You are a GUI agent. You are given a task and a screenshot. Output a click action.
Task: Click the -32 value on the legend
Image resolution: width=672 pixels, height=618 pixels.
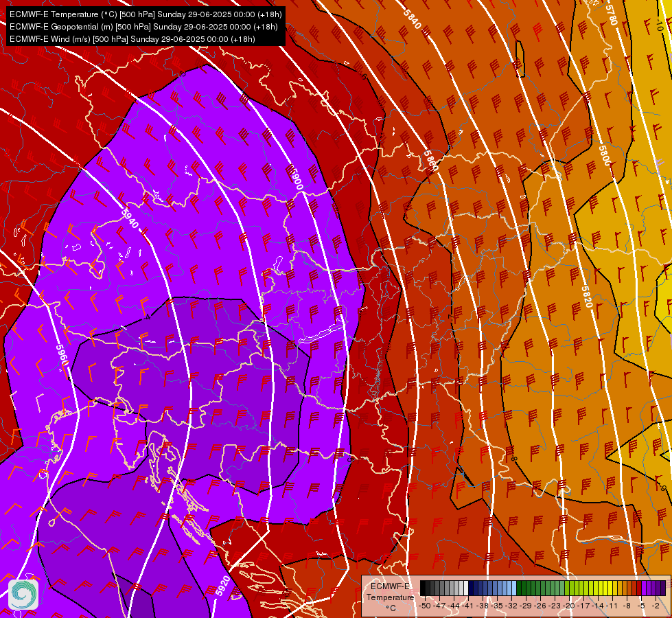tap(511, 606)
